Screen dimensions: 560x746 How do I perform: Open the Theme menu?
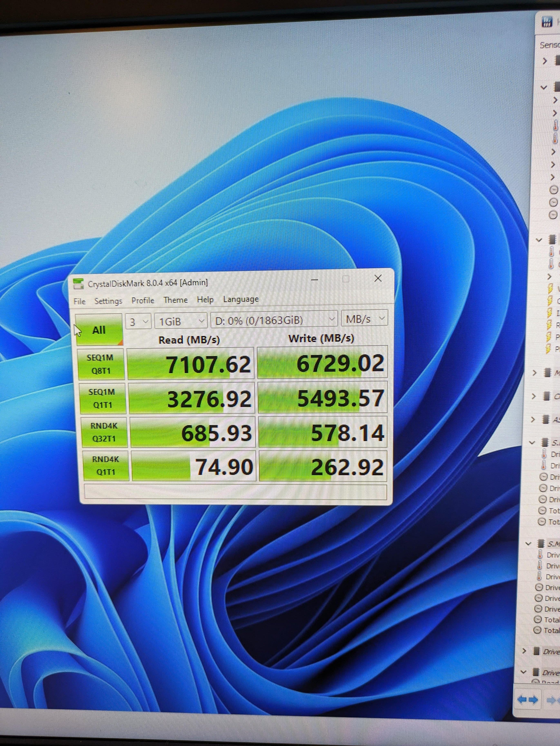tap(175, 299)
